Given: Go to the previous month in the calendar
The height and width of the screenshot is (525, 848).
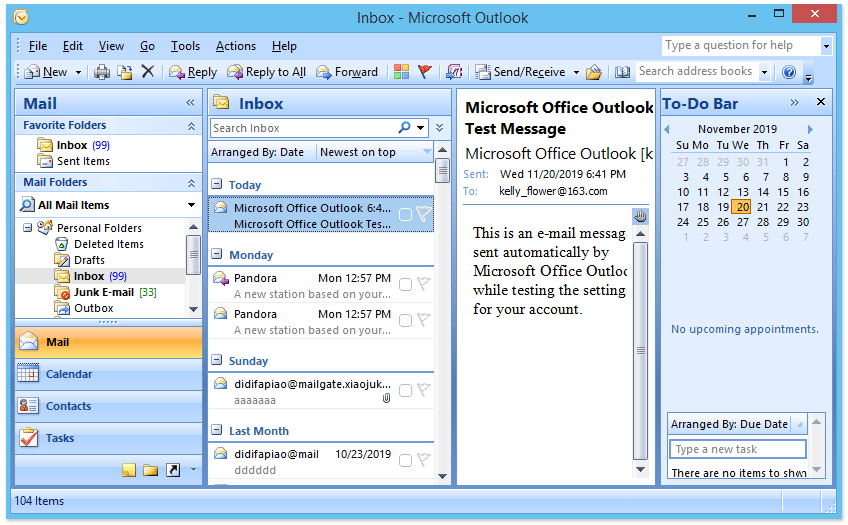Looking at the screenshot, I should coord(667,129).
